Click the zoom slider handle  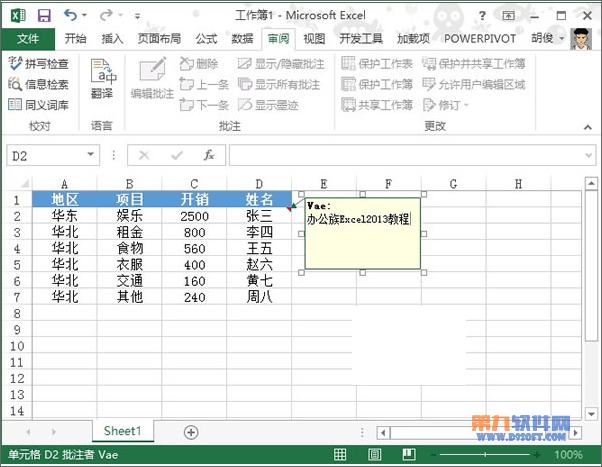[x=485, y=455]
